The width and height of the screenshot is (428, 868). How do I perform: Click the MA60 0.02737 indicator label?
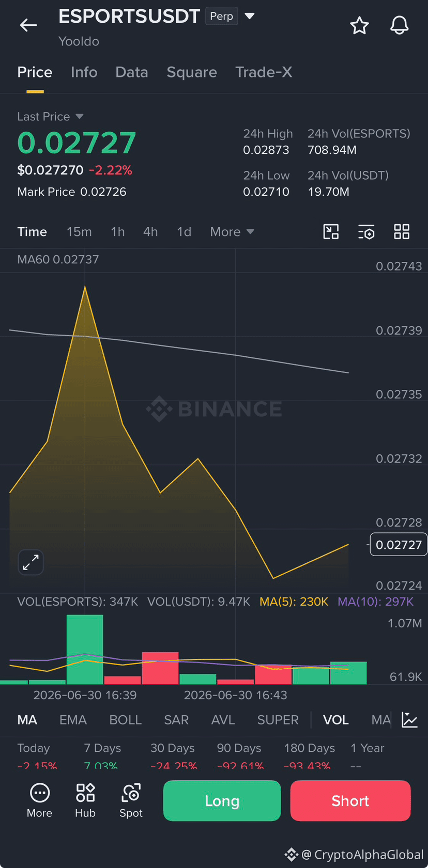click(x=58, y=259)
